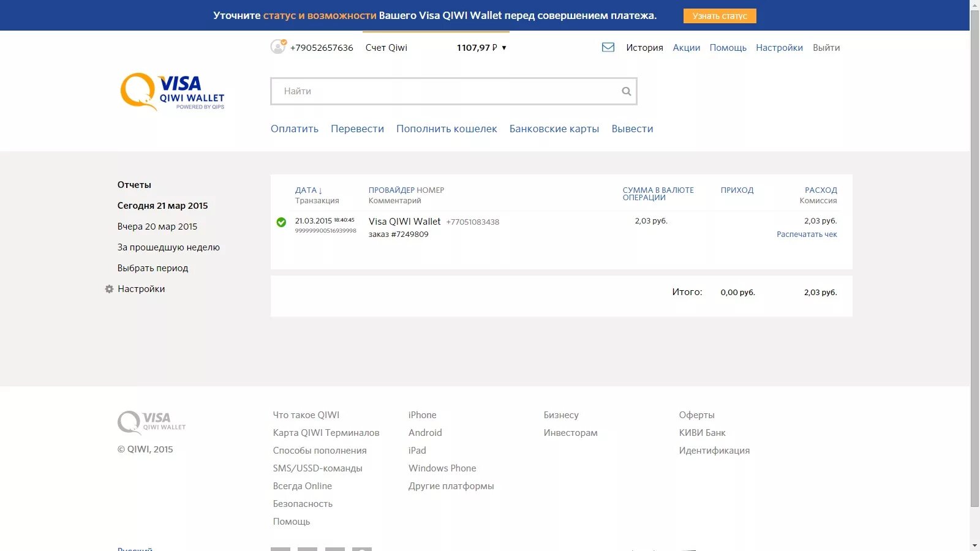The width and height of the screenshot is (980, 551).
Task: Click the scrollbar up arrow
Action: pyautogui.click(x=974, y=5)
